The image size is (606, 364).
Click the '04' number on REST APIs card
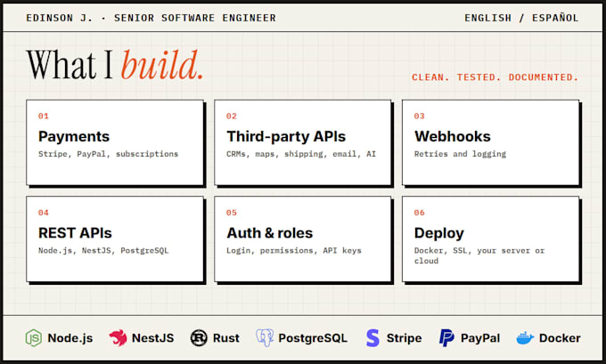click(x=44, y=213)
